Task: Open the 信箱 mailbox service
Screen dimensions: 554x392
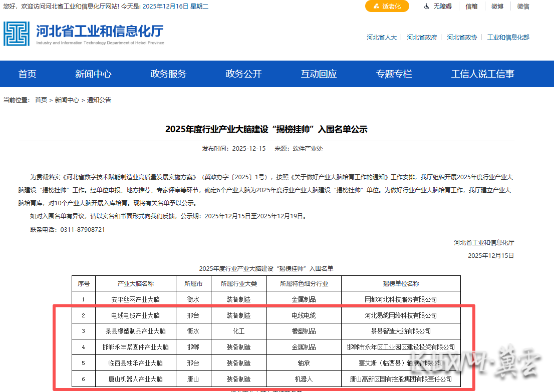Action: point(471,7)
